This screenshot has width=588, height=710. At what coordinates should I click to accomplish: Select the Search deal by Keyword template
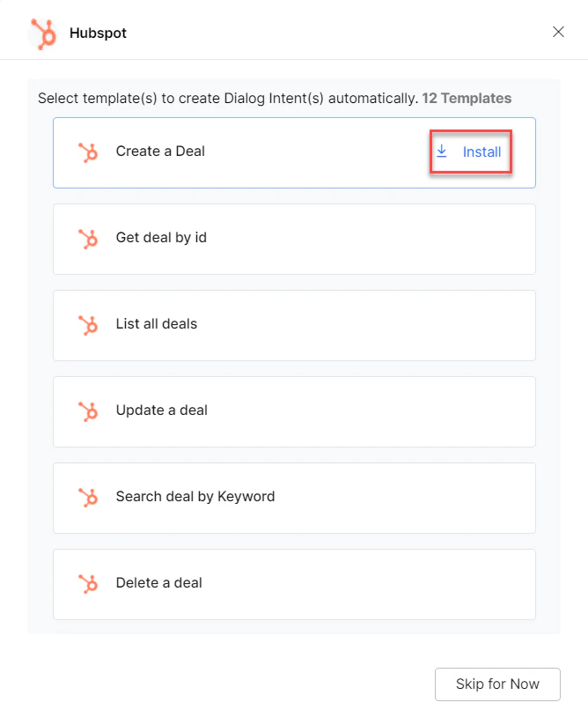294,497
